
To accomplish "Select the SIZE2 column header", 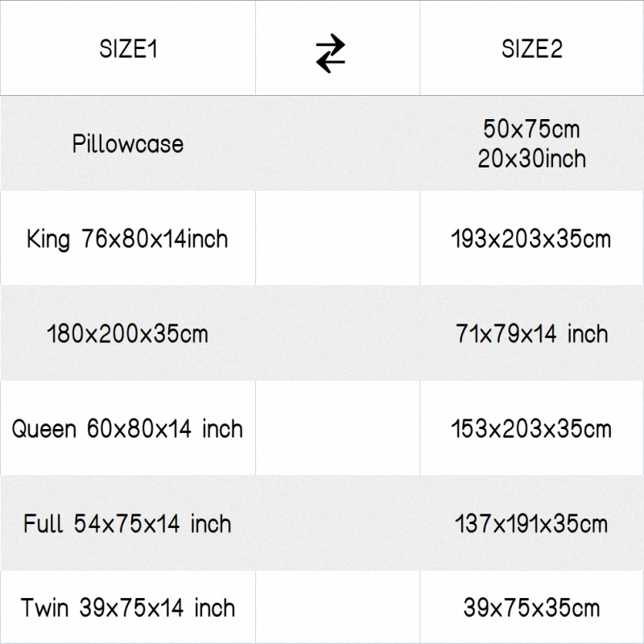I will coord(531,49).
